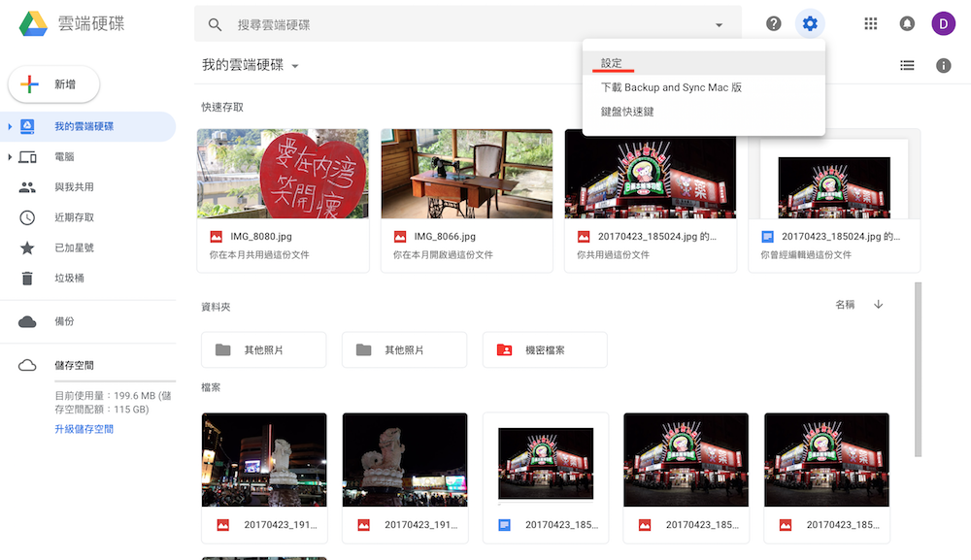The height and width of the screenshot is (560, 971).
Task: Reverse the sort direction arrow
Action: click(x=878, y=304)
